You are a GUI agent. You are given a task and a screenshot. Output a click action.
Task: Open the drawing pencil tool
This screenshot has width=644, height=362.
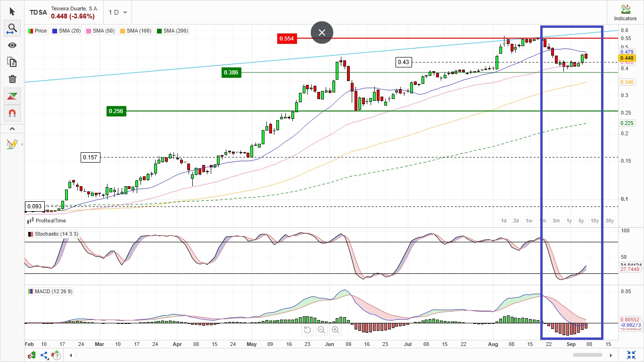pyautogui.click(x=12, y=144)
